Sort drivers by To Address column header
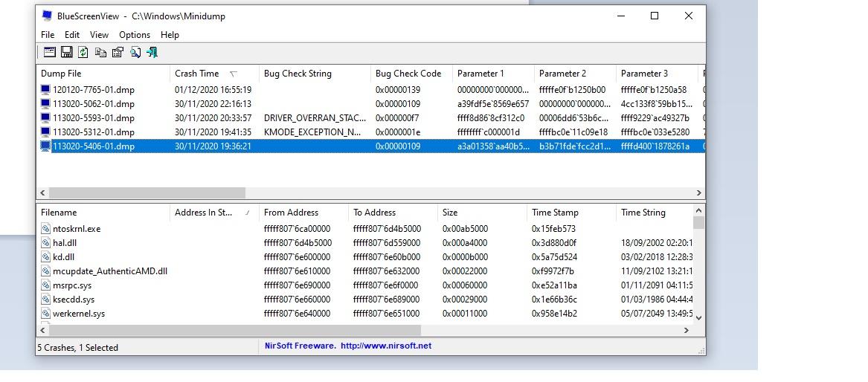Screen dimensions: 868x382 (x=393, y=213)
